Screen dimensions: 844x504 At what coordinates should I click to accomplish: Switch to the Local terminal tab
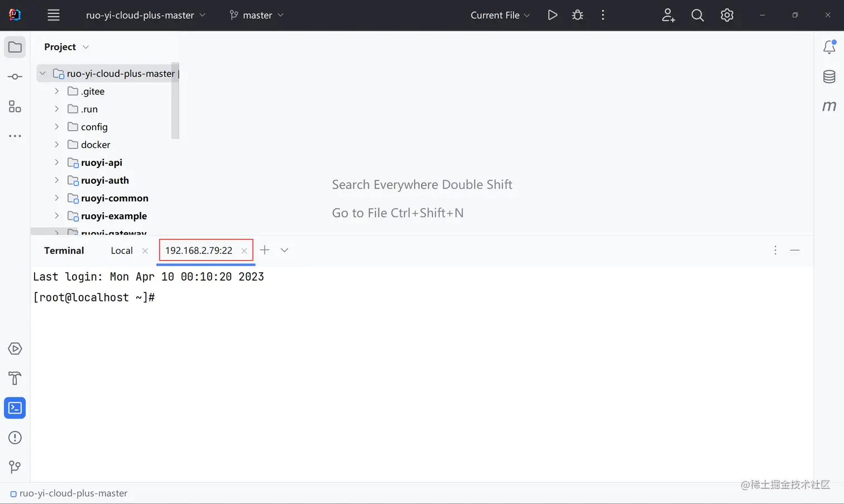(x=122, y=251)
